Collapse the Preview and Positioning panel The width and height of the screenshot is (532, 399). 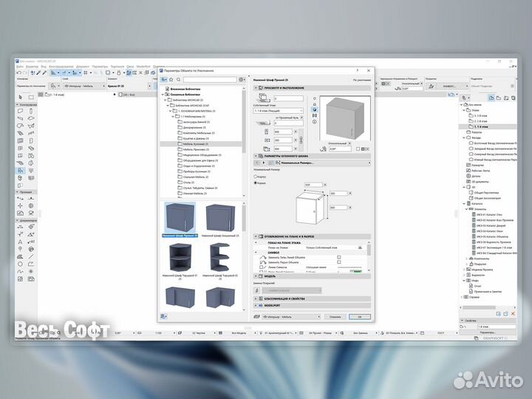tap(256, 88)
